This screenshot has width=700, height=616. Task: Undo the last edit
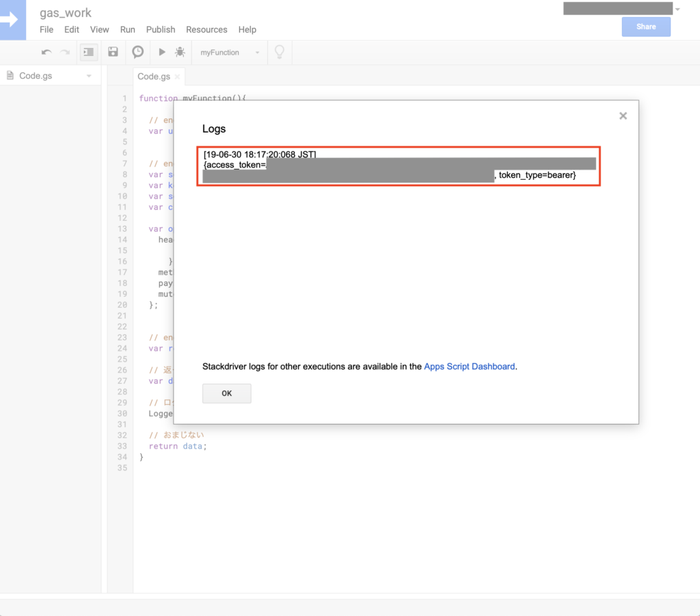46,52
